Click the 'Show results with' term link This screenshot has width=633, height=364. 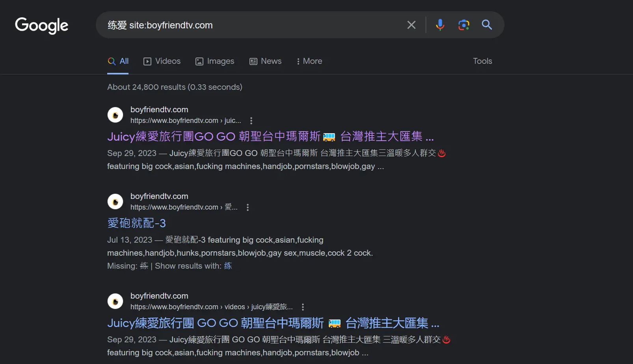(228, 266)
